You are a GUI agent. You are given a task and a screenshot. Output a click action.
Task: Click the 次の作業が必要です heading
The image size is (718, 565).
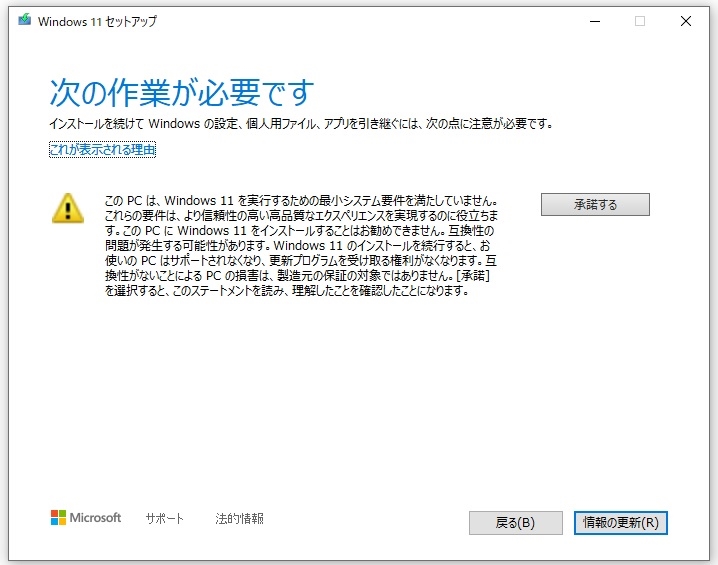coord(182,92)
